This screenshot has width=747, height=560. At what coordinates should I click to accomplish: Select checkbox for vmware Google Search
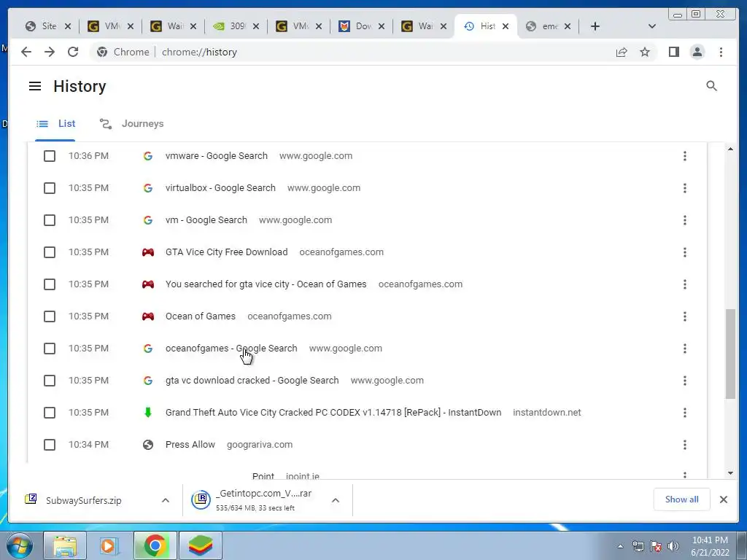coord(50,156)
